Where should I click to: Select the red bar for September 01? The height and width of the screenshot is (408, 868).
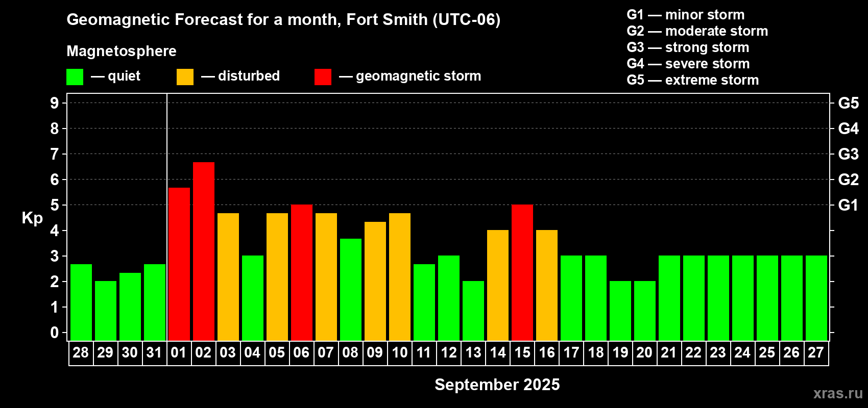coord(179,264)
